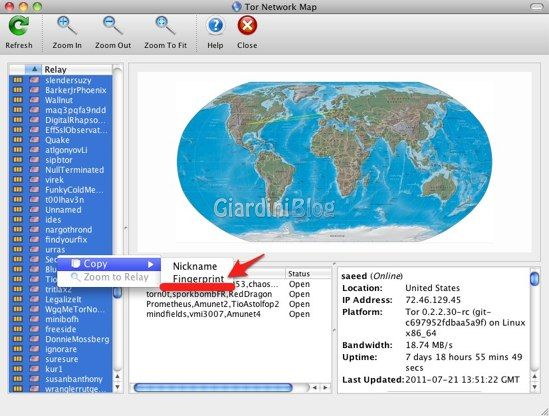Select the mindfields,vmi3007,Amunet4 circuit

203,314
